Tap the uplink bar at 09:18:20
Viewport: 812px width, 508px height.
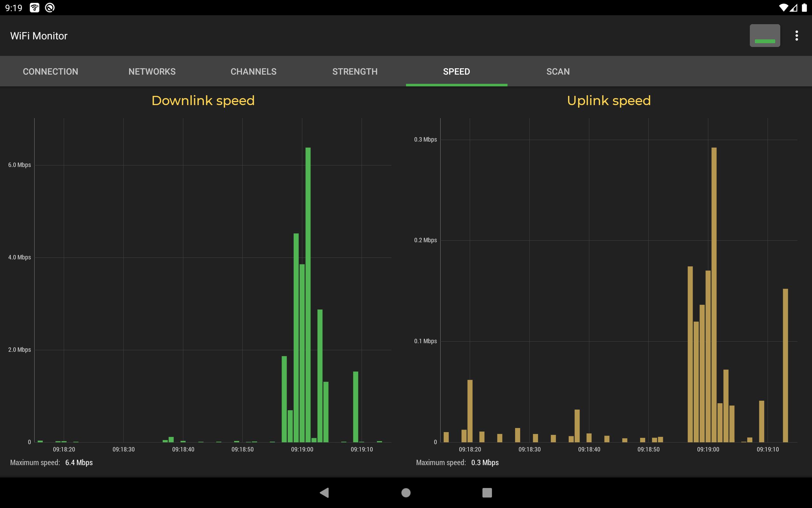pyautogui.click(x=470, y=411)
